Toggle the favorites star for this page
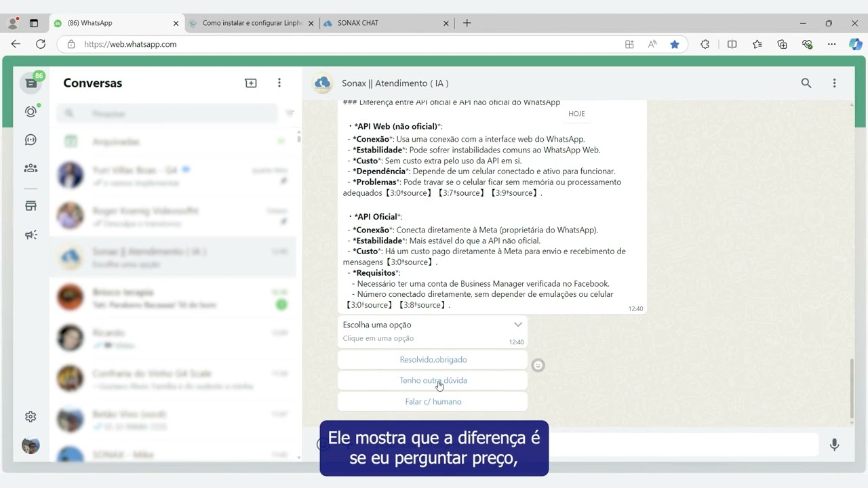This screenshot has height=488, width=868. coord(675,44)
